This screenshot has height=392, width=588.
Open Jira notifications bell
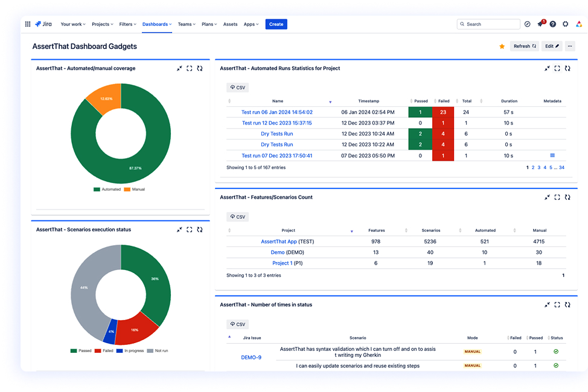tap(540, 24)
